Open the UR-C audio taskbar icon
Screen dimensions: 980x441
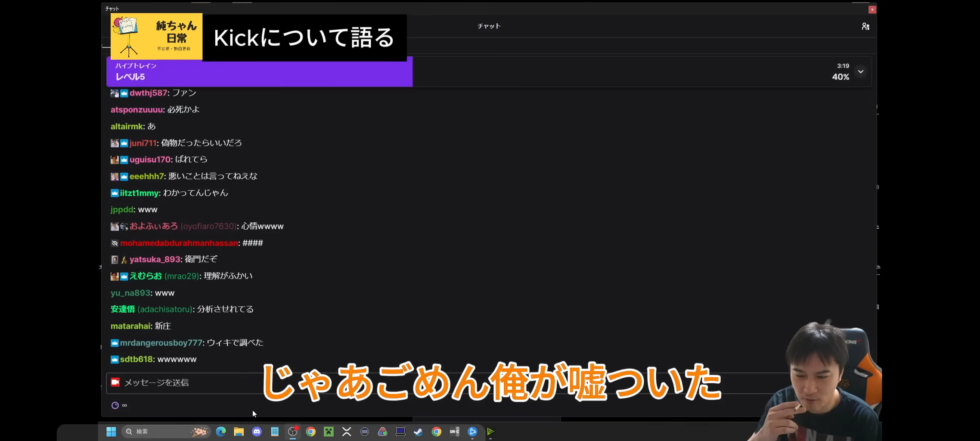(454, 432)
